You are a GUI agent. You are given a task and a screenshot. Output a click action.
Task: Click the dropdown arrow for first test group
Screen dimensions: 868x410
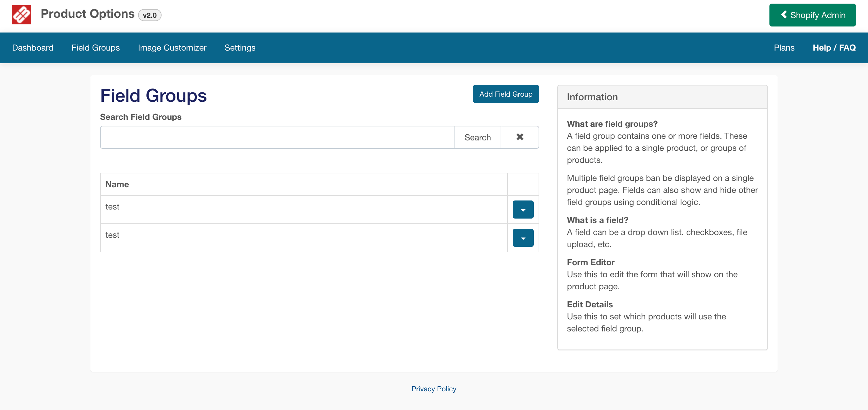[522, 209]
